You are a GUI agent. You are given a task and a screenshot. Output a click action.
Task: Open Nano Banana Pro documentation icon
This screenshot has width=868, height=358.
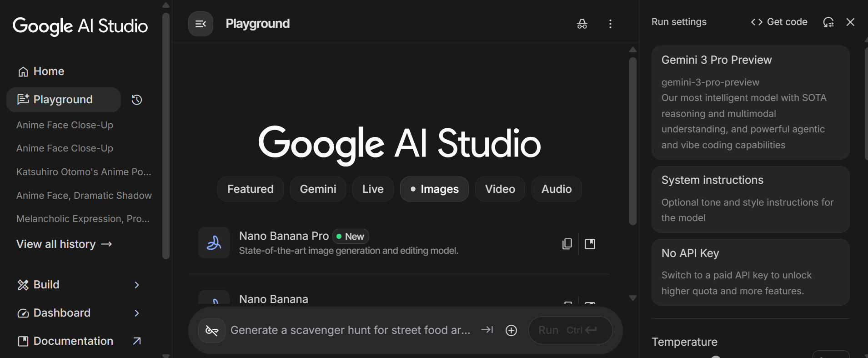pyautogui.click(x=590, y=244)
